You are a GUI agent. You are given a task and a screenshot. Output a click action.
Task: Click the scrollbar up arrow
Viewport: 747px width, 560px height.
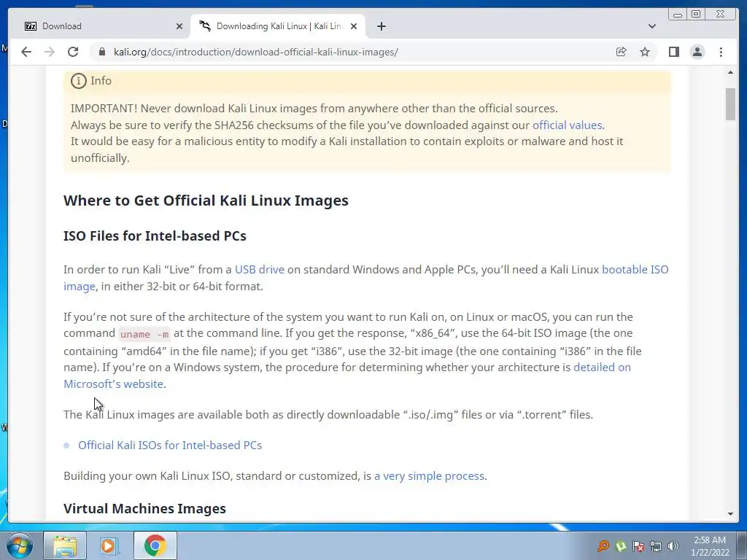coord(730,72)
